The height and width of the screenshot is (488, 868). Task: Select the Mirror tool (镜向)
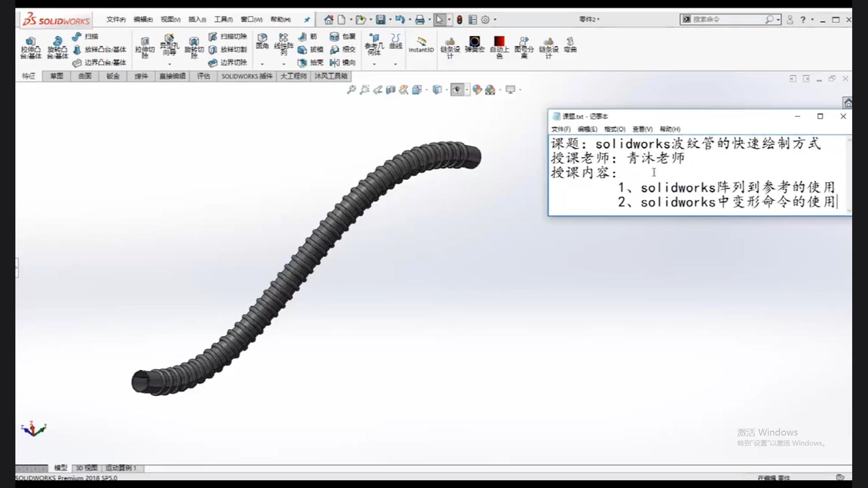343,62
